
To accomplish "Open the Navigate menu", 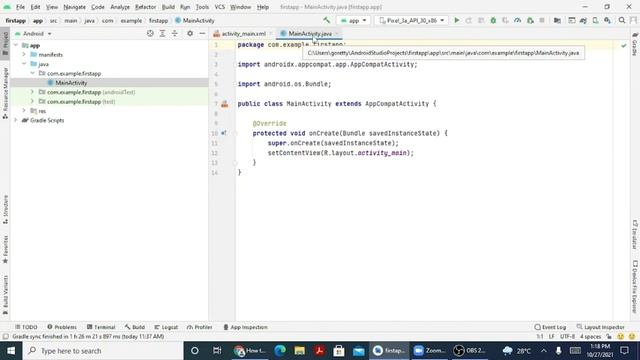I will (x=74, y=7).
